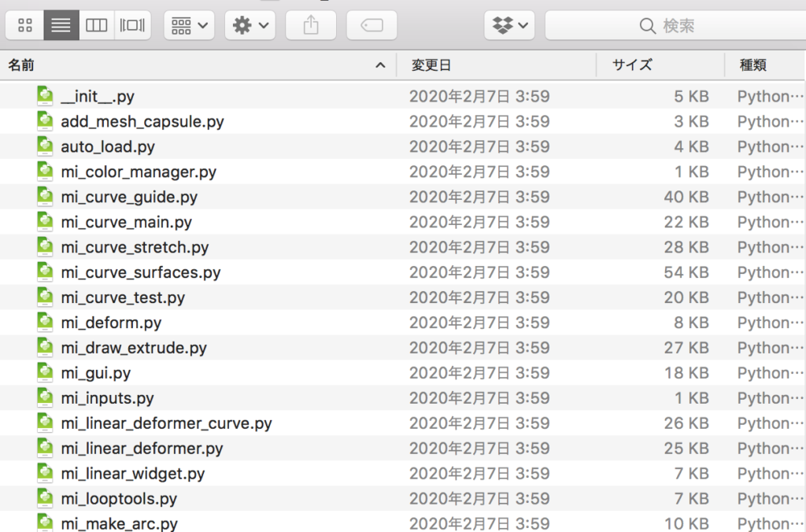Switch to gallery view mode

[x=133, y=26]
